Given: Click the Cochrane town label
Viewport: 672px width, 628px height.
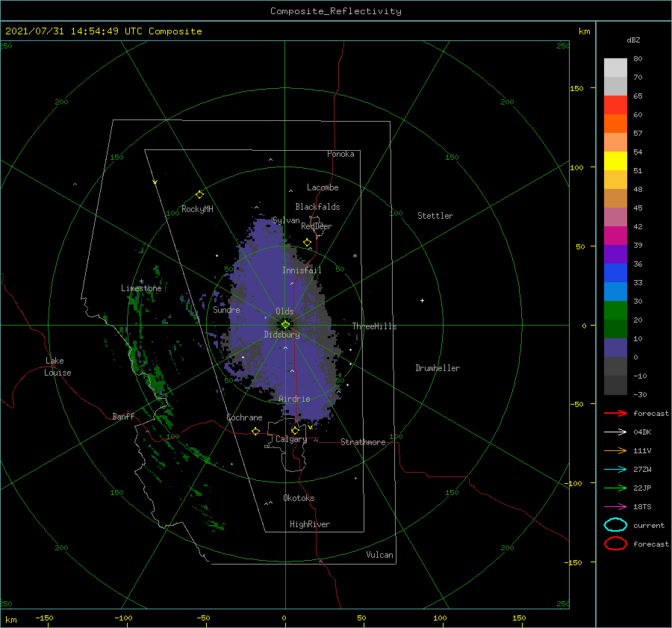Looking at the screenshot, I should pyautogui.click(x=244, y=417).
